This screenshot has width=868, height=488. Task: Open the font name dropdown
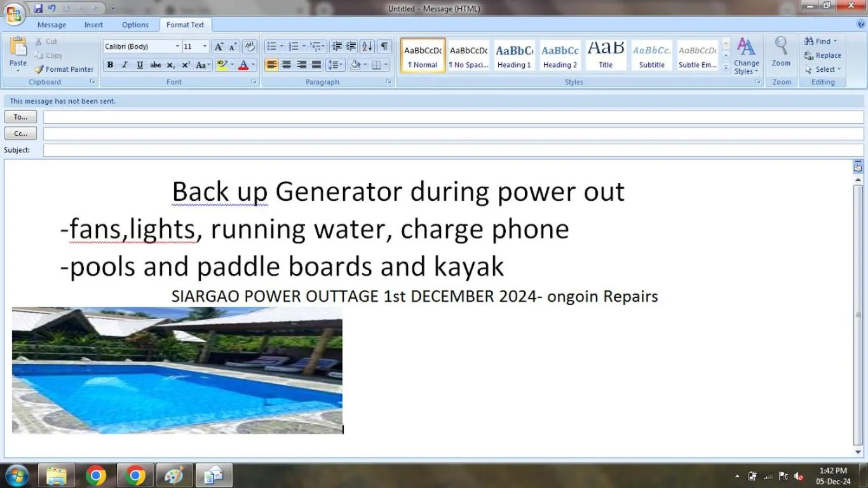(x=177, y=46)
